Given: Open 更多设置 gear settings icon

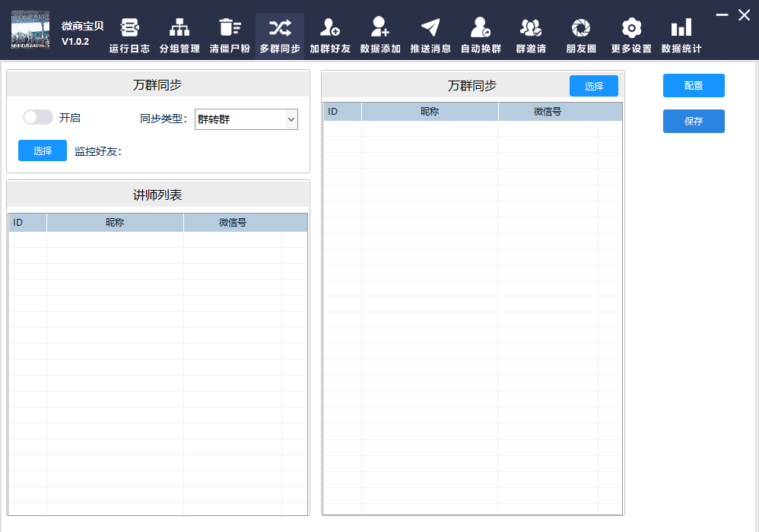Looking at the screenshot, I should (x=630, y=28).
